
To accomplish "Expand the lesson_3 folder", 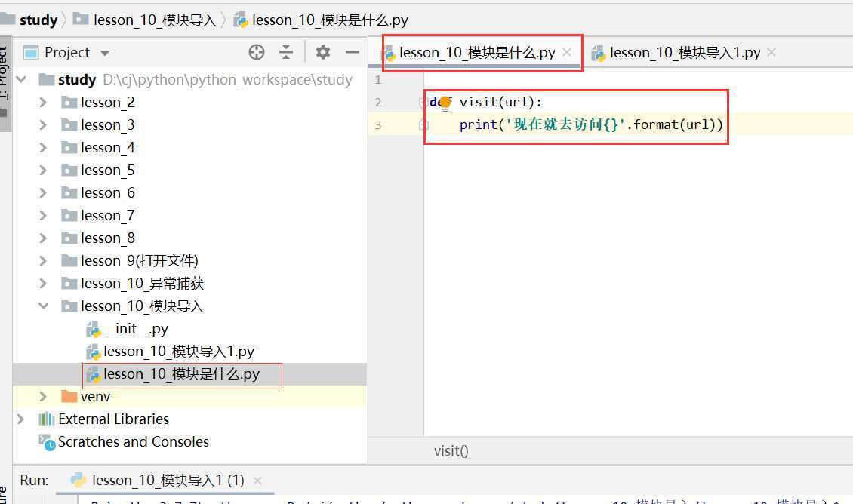I will (43, 125).
